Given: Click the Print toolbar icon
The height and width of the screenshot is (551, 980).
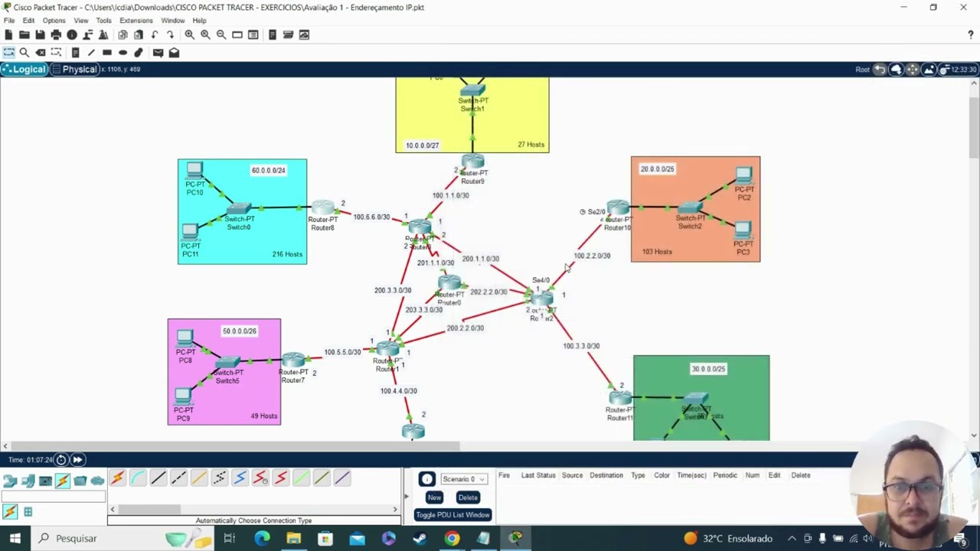Looking at the screenshot, I should (x=56, y=34).
